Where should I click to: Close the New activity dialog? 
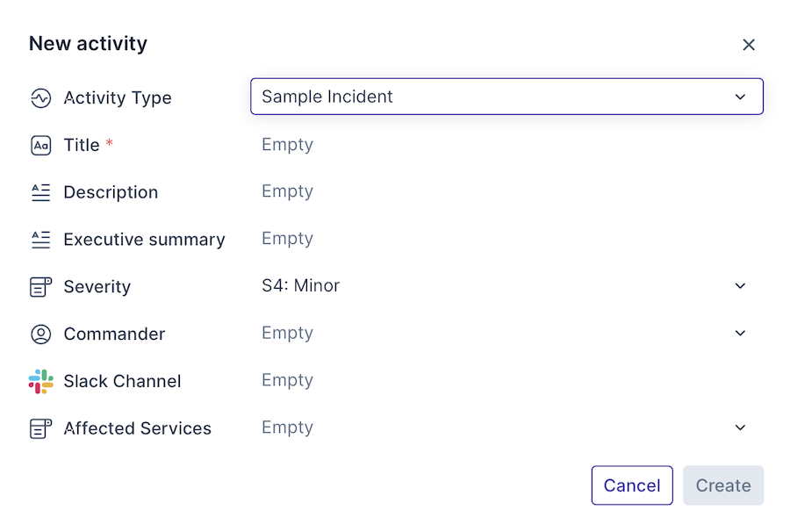click(x=749, y=45)
